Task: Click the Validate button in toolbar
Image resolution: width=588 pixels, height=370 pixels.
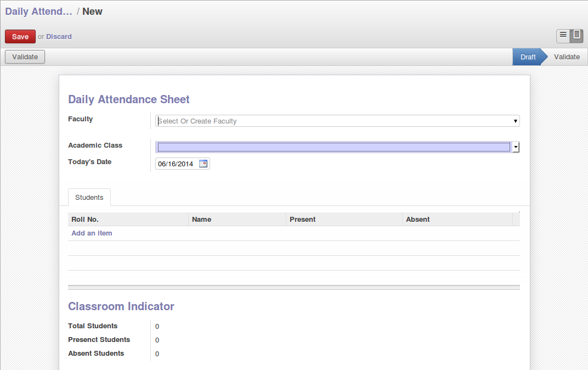Action: tap(25, 57)
